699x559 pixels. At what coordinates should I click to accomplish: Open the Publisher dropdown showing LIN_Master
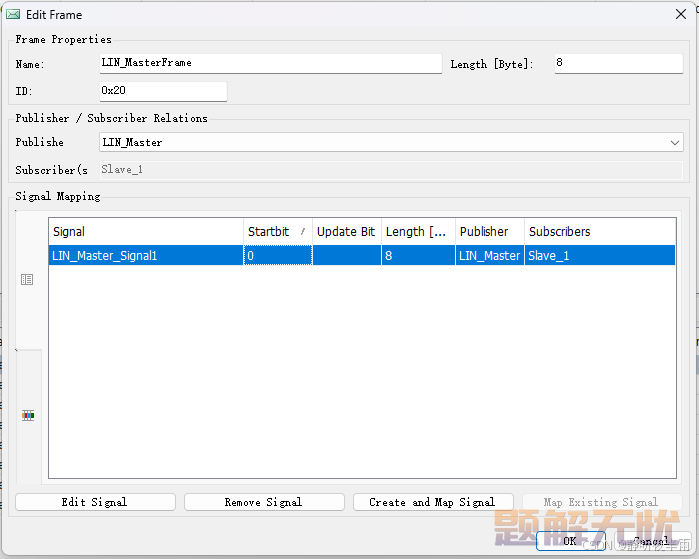[391, 143]
